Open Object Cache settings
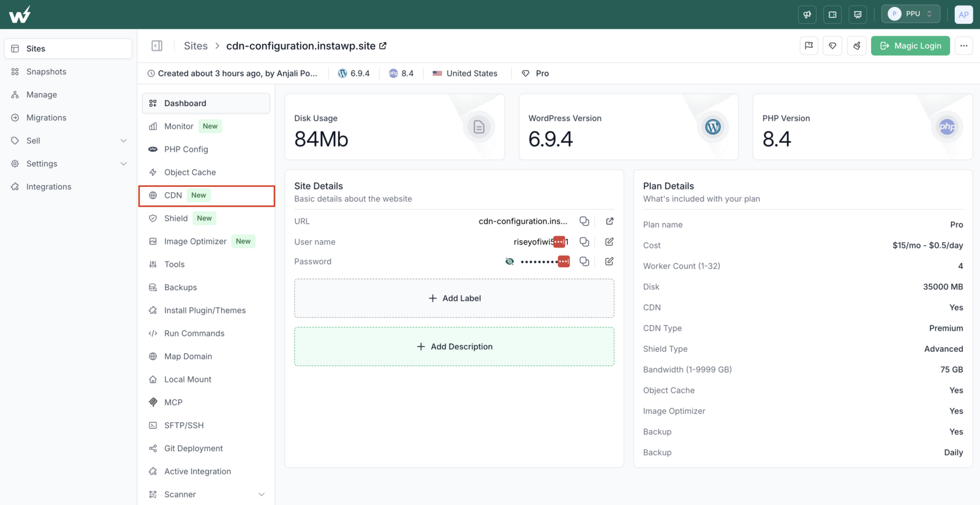 206,172
